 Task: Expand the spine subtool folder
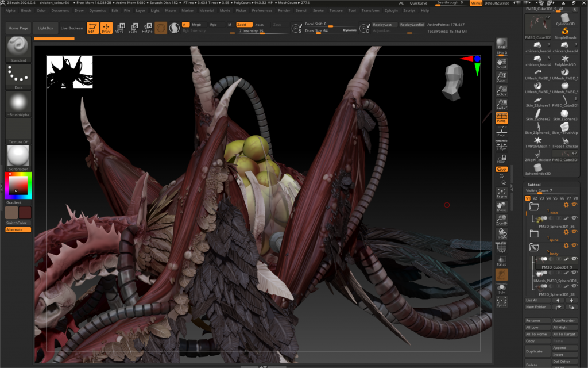pyautogui.click(x=534, y=233)
